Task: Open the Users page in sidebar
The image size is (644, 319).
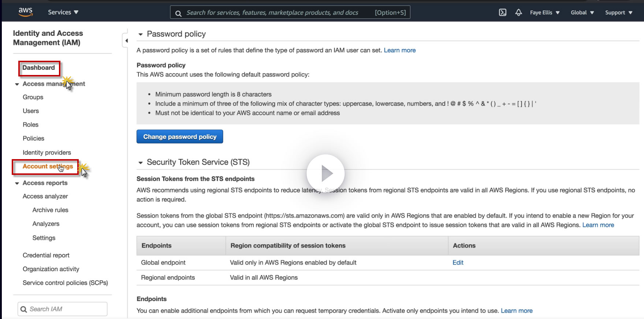Action: (31, 111)
